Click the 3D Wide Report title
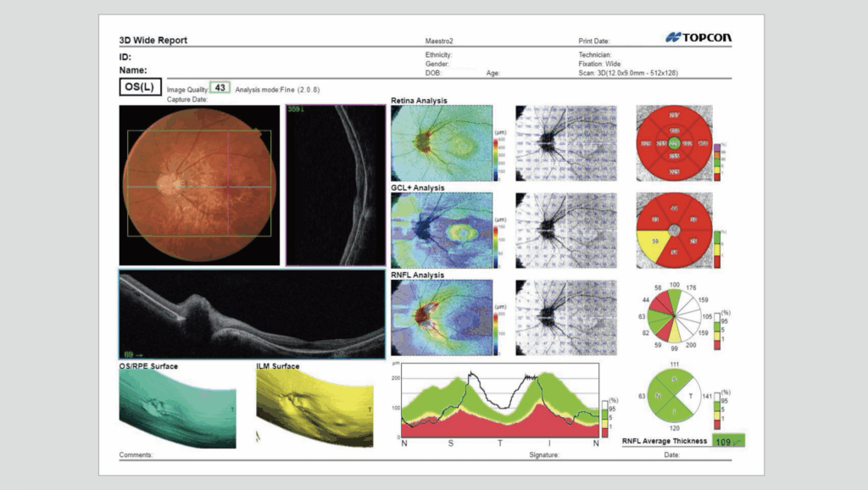The image size is (868, 490). 153,40
